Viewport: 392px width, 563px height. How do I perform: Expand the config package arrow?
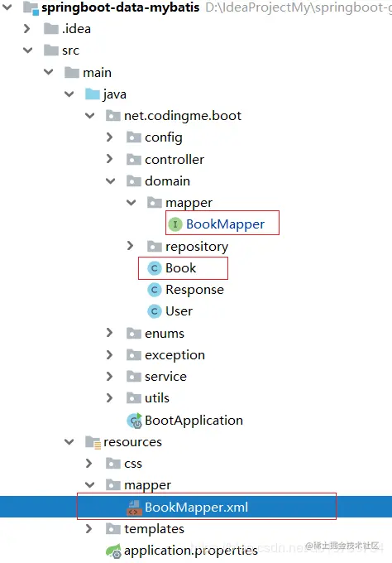click(x=109, y=137)
